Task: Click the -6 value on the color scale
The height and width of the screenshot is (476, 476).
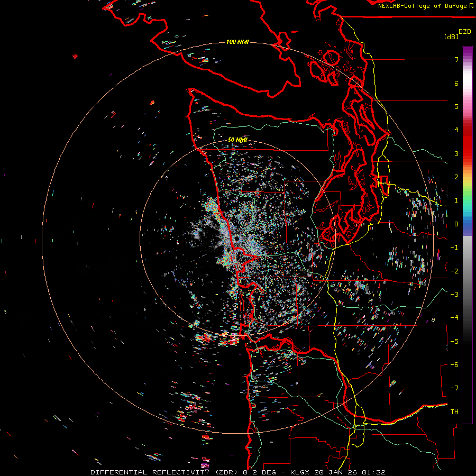Action: click(x=454, y=364)
